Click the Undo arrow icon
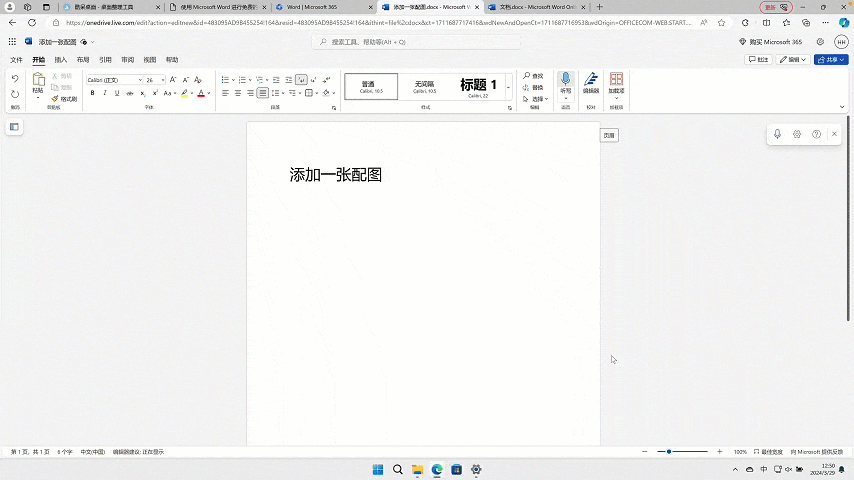854x480 pixels. [x=15, y=79]
